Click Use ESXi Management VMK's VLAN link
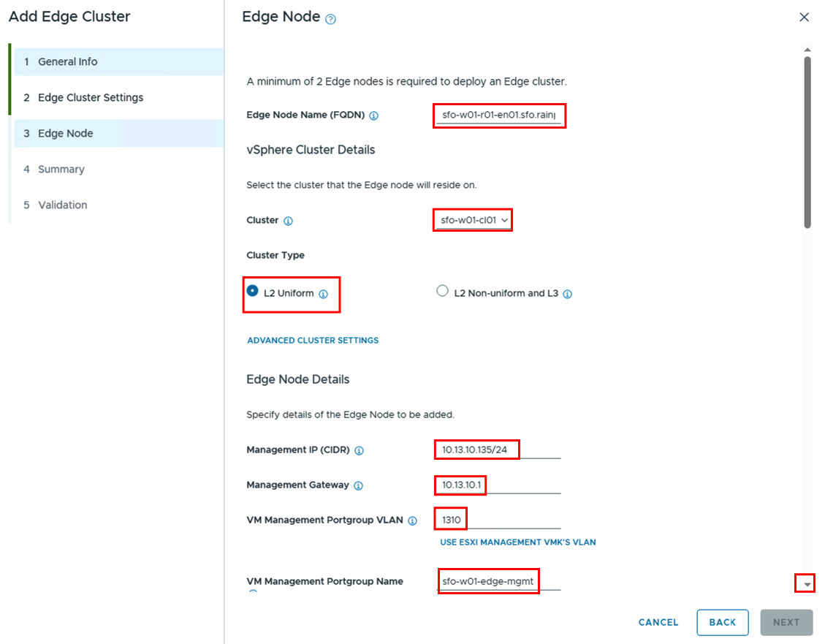 [517, 542]
